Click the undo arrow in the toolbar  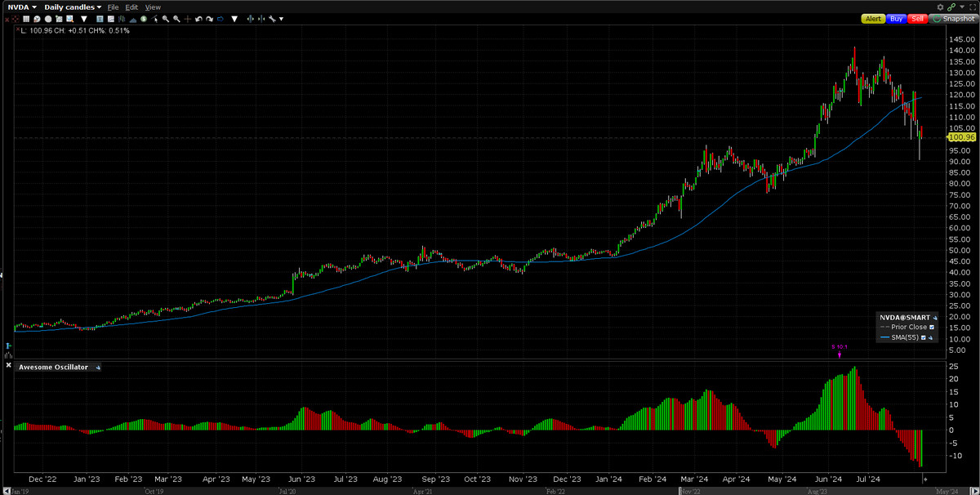click(x=198, y=18)
